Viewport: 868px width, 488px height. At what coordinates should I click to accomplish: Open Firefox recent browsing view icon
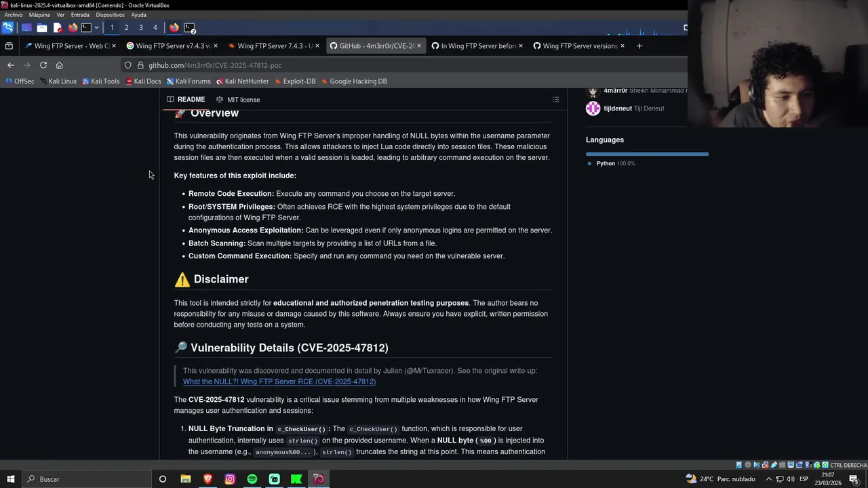coord(9,46)
